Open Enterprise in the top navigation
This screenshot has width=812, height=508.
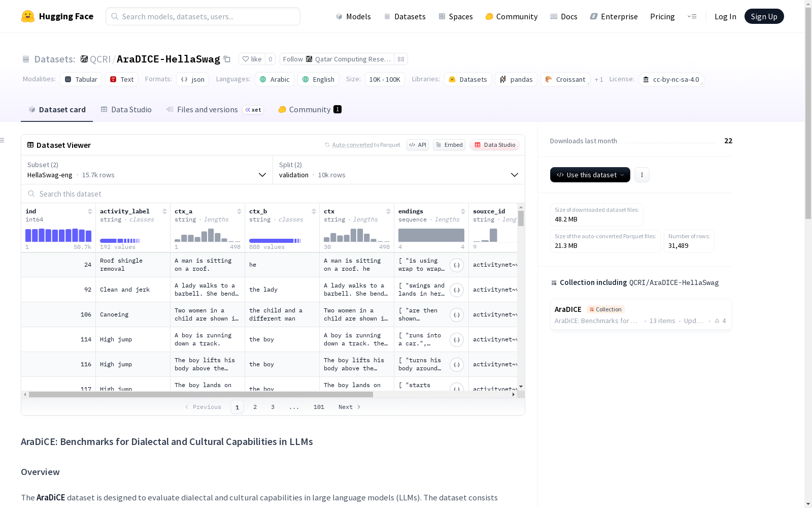(x=614, y=16)
